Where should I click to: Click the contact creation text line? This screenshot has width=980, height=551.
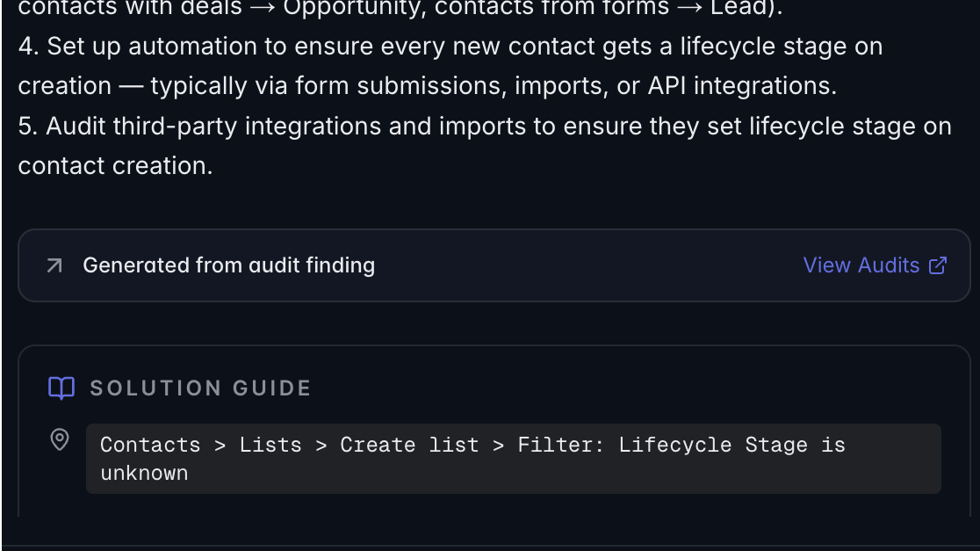click(x=115, y=166)
